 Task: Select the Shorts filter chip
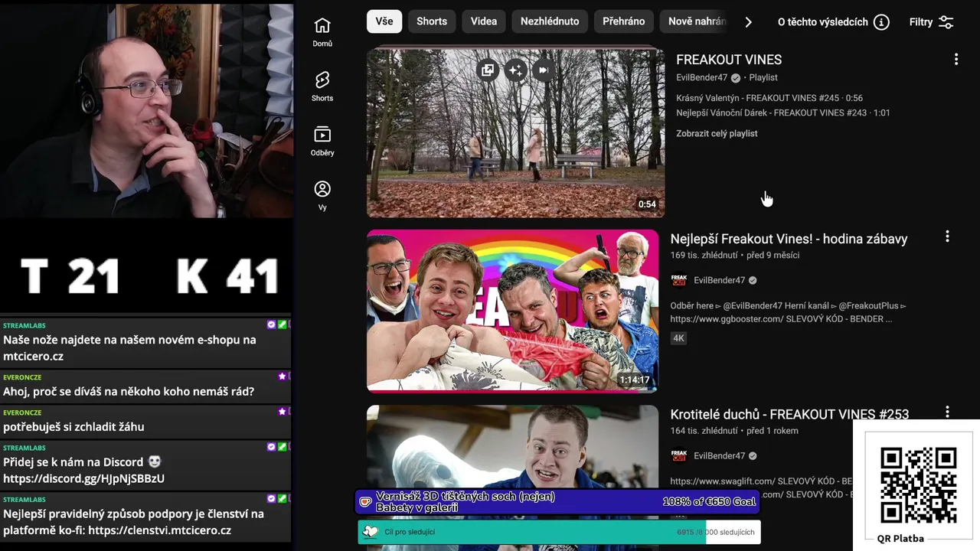click(432, 21)
